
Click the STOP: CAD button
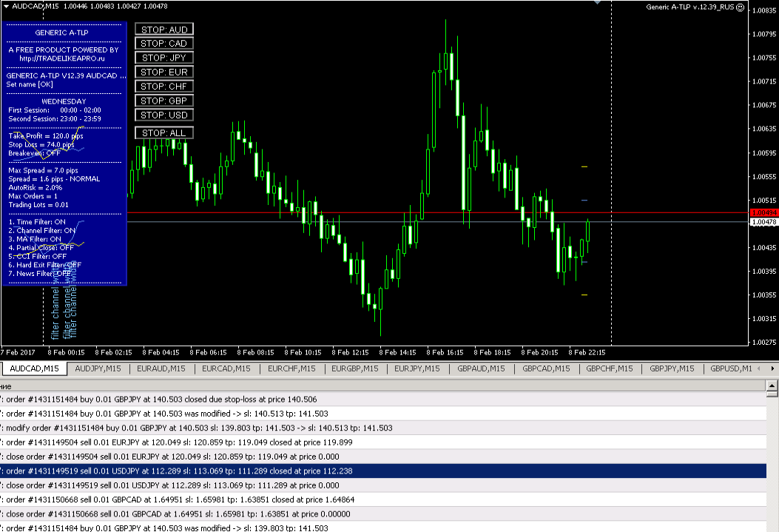click(x=164, y=43)
